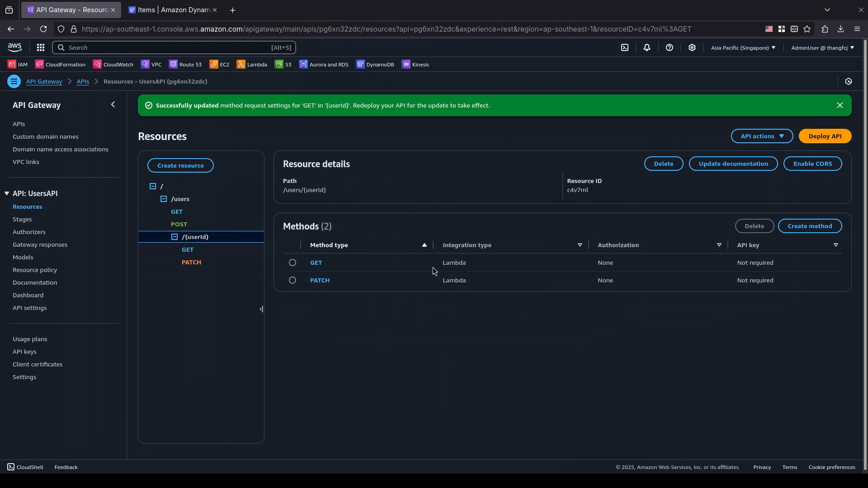
Task: Bookmark this page with the star icon
Action: 807,29
